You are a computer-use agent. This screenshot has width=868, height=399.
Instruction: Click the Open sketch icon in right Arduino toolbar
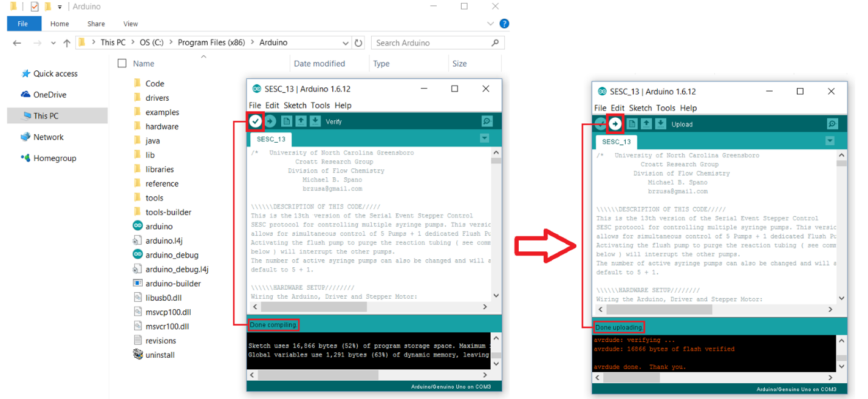[x=646, y=124]
